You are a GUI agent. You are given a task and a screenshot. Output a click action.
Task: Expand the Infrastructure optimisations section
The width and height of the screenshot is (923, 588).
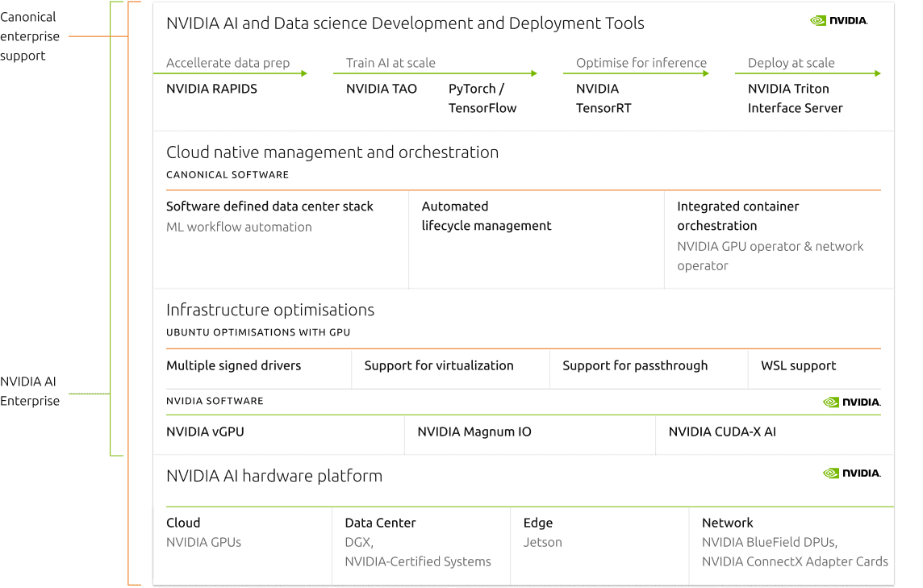[269, 309]
